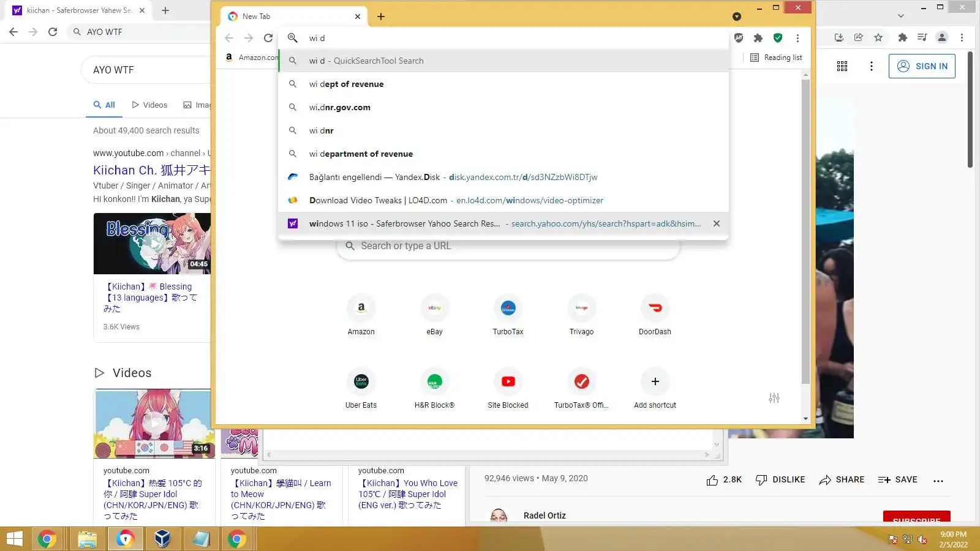Click the green shield extension icon

pyautogui.click(x=778, y=38)
